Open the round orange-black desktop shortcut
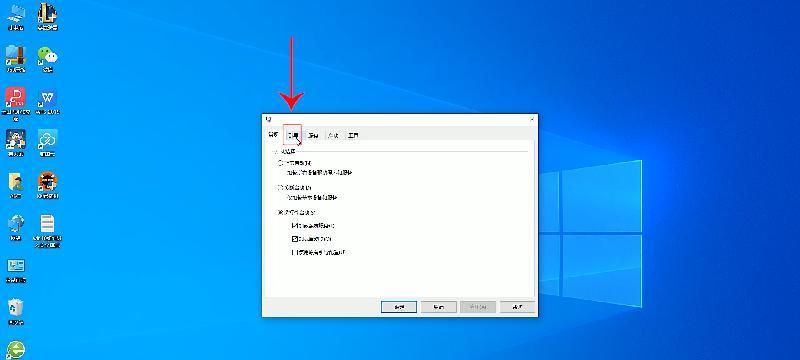The image size is (800, 360). [47, 185]
